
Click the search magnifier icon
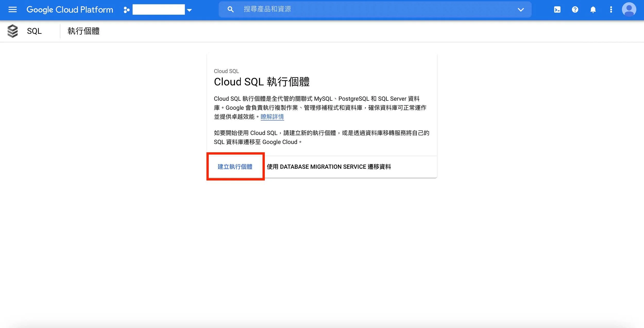[230, 10]
